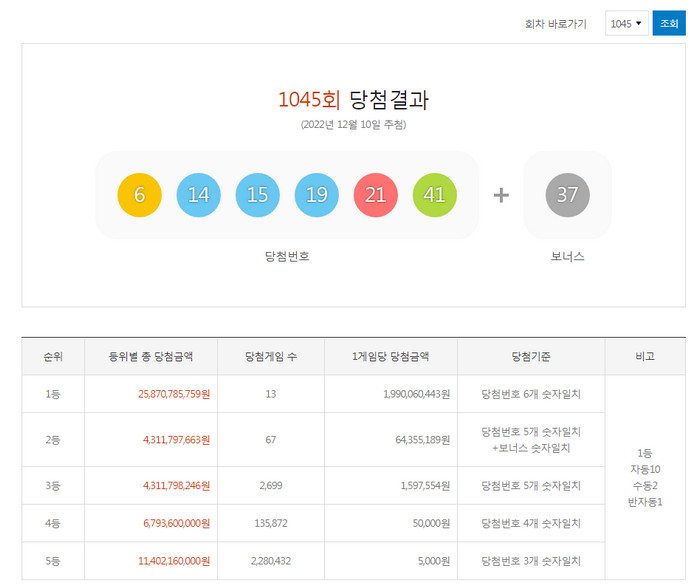Click the winner count 13
The height and width of the screenshot is (586, 700).
coord(271,394)
